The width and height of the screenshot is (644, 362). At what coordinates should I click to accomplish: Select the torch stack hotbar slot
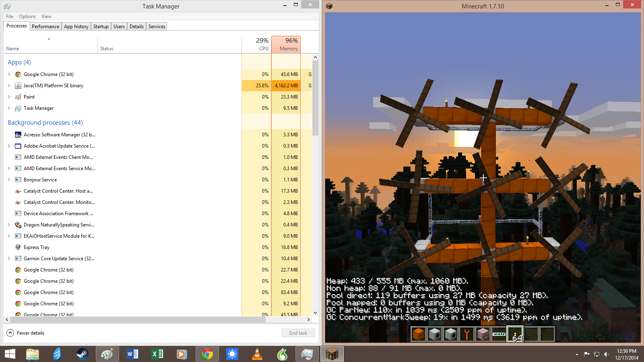pos(515,334)
